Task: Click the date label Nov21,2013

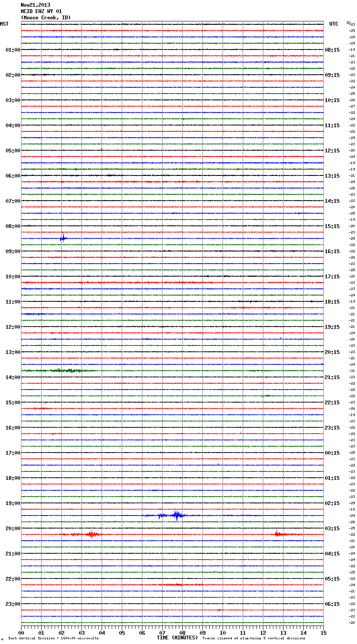Action: tap(35, 5)
